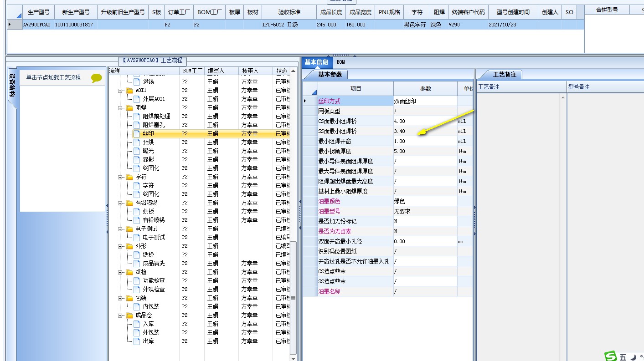644x361 pixels.
Task: Click the 型号创建时间 column header
Action: pyautogui.click(x=513, y=12)
